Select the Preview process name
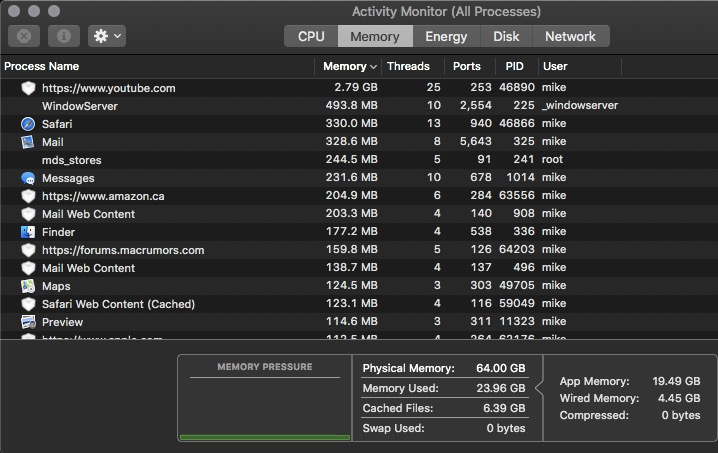718x453 pixels. click(x=62, y=322)
